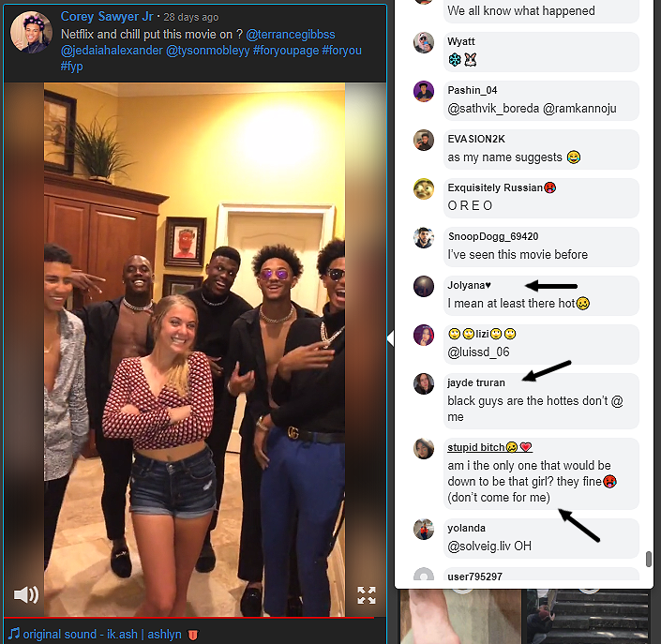Screen dimensions: 661x644
Task: Open Corey Sawyer Jr profile avatar
Action: (31, 33)
